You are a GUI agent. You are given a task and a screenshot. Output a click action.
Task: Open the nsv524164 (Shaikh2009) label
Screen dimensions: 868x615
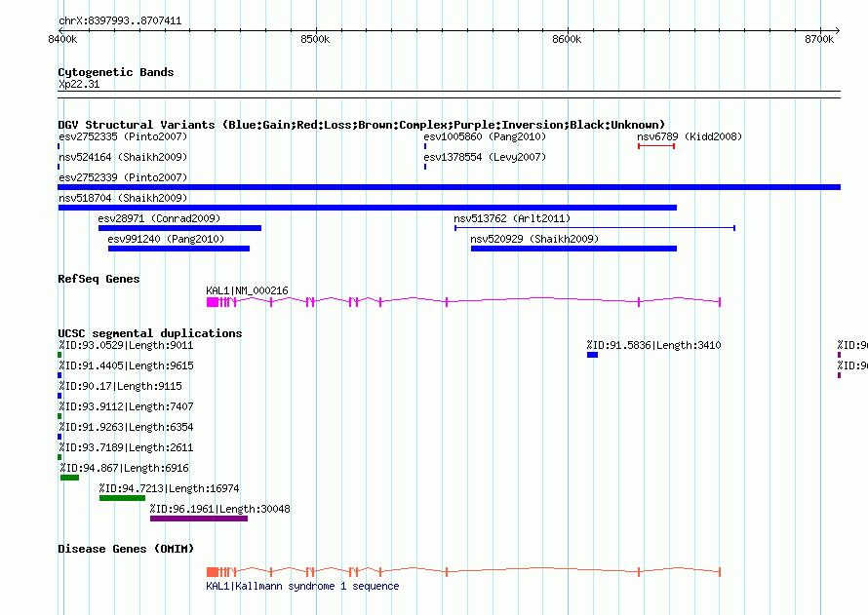coord(123,157)
